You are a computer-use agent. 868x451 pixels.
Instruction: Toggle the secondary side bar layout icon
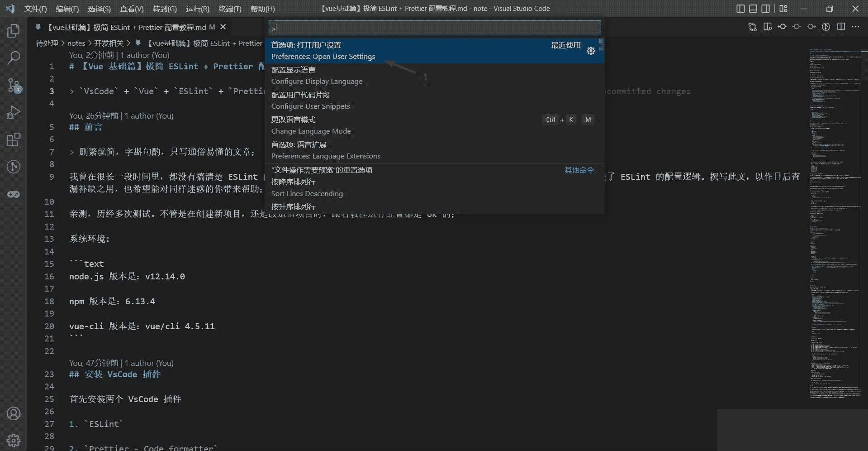(x=766, y=9)
